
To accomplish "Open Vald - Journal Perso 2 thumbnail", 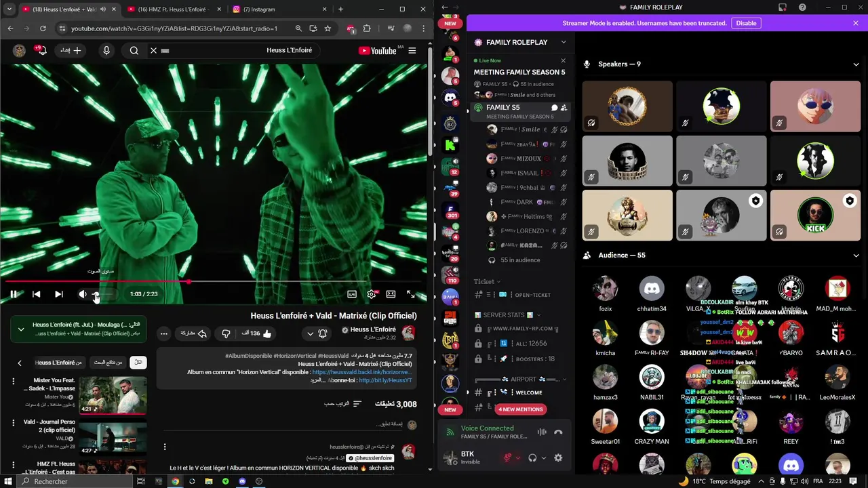I will 113,436.
